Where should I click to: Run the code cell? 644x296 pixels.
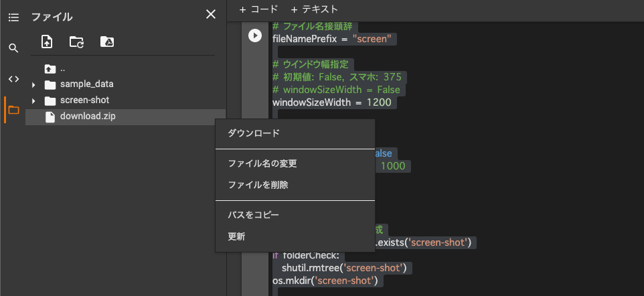(254, 35)
